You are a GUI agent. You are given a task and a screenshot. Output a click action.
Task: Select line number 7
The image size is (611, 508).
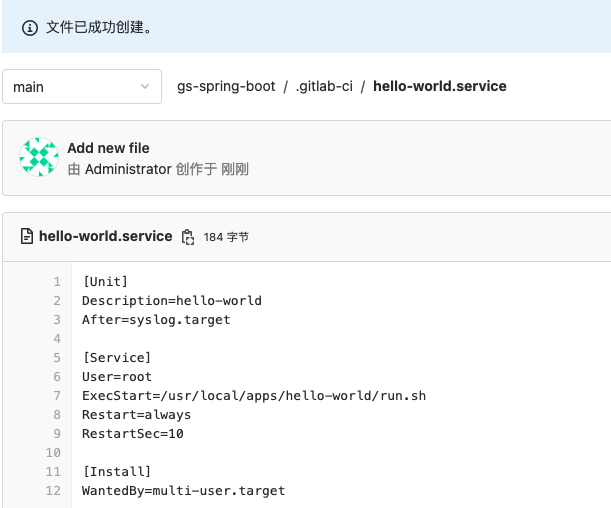57,396
